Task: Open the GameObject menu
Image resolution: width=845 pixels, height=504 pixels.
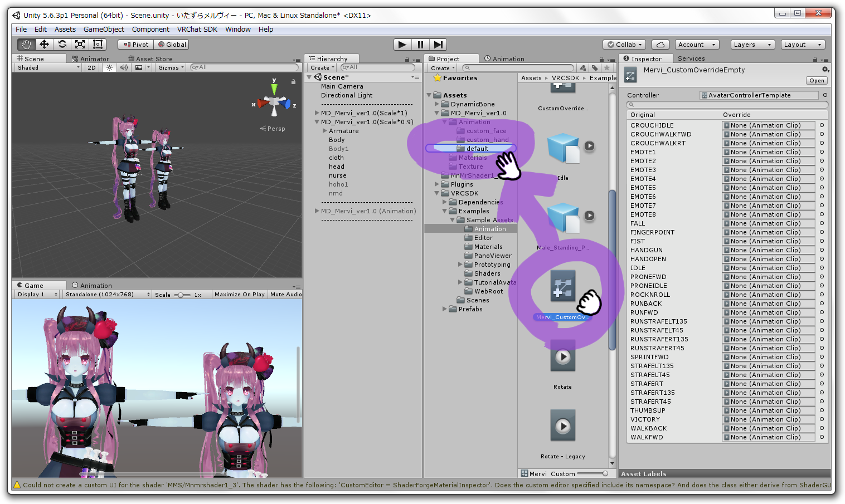Action: tap(104, 30)
